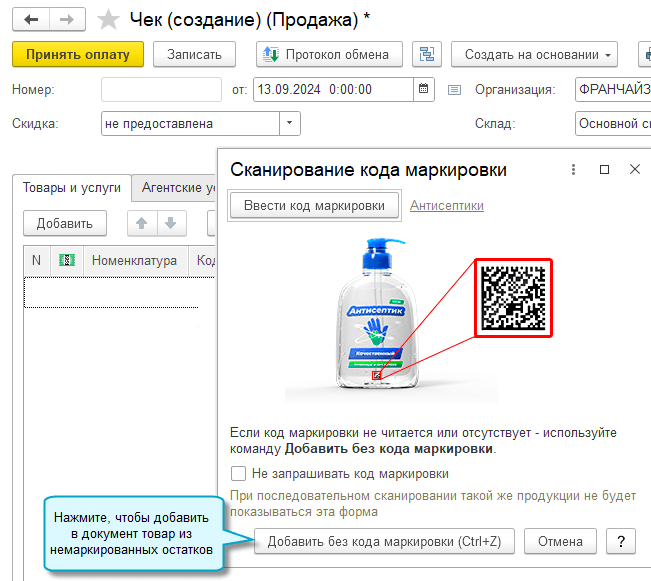Add document to favorites with the star
Screen dimensions: 651x581
pyautogui.click(x=108, y=20)
